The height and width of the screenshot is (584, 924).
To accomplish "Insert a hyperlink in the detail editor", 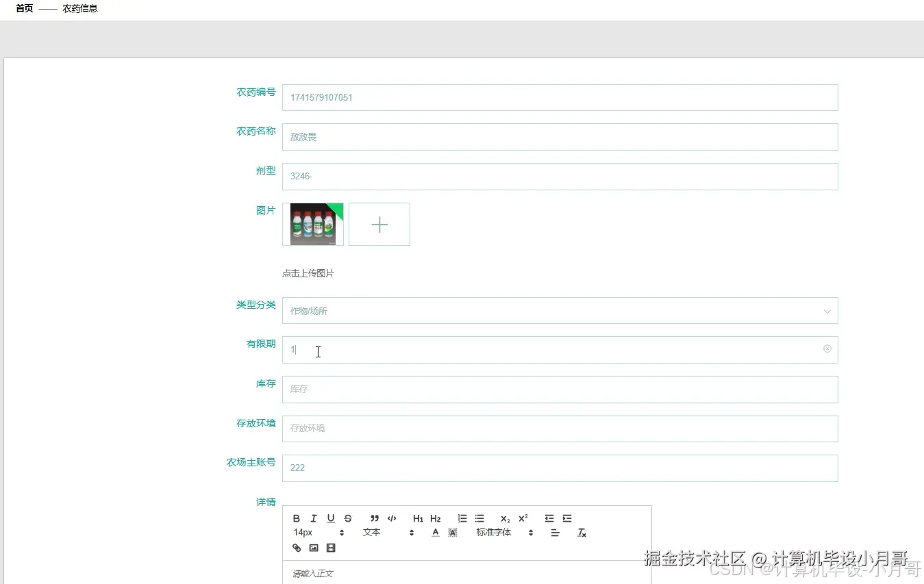I will tap(296, 548).
